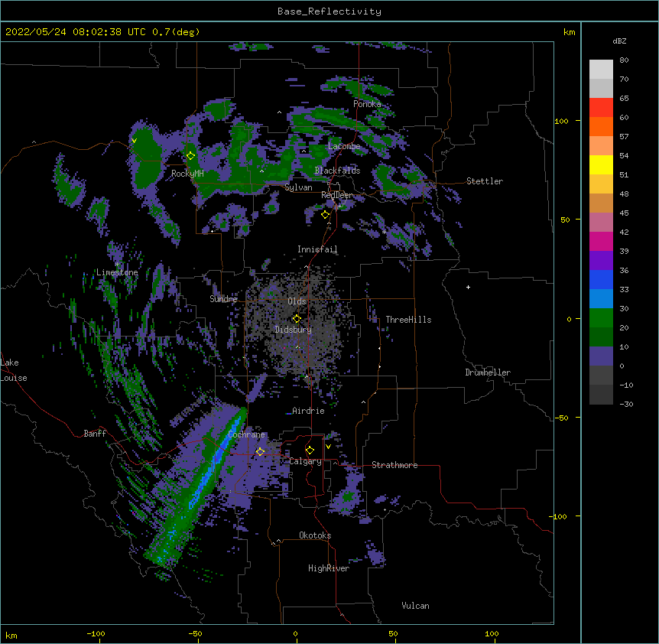Screen dimensions: 659x644
Task: Pick the gold 48-51 dBZ legend color
Action: coord(601,184)
